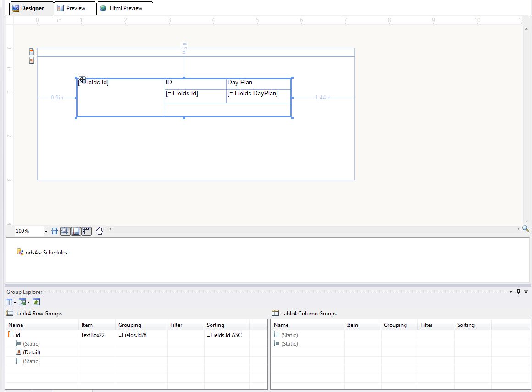
Task: Click the detail section icon in left margin
Action: [32, 61]
